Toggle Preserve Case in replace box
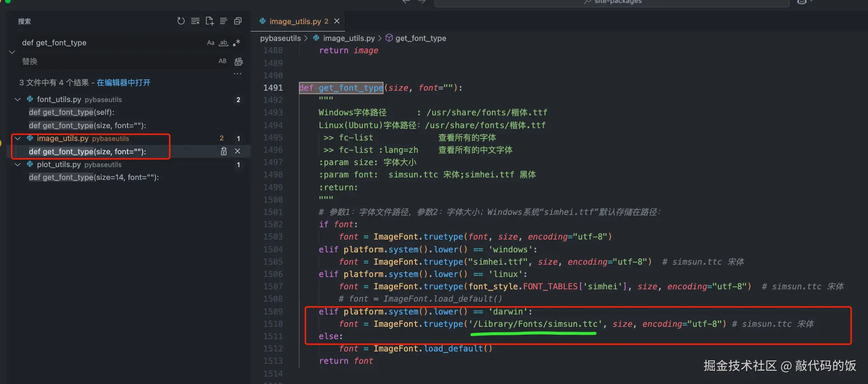This screenshot has height=384, width=868. [223, 61]
